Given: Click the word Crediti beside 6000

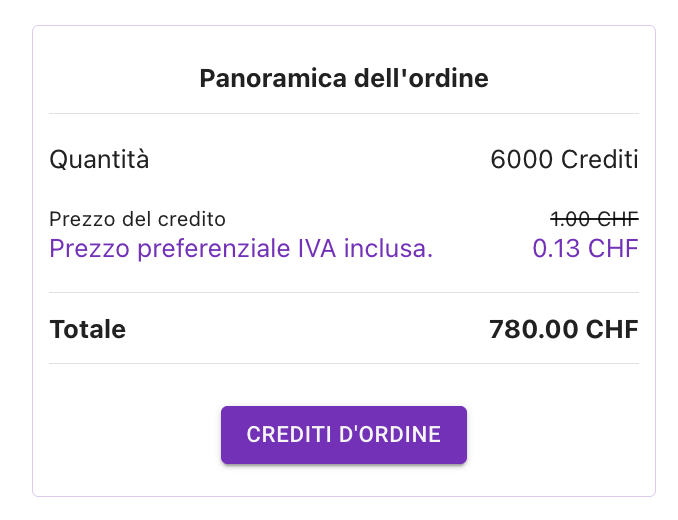Looking at the screenshot, I should [599, 159].
